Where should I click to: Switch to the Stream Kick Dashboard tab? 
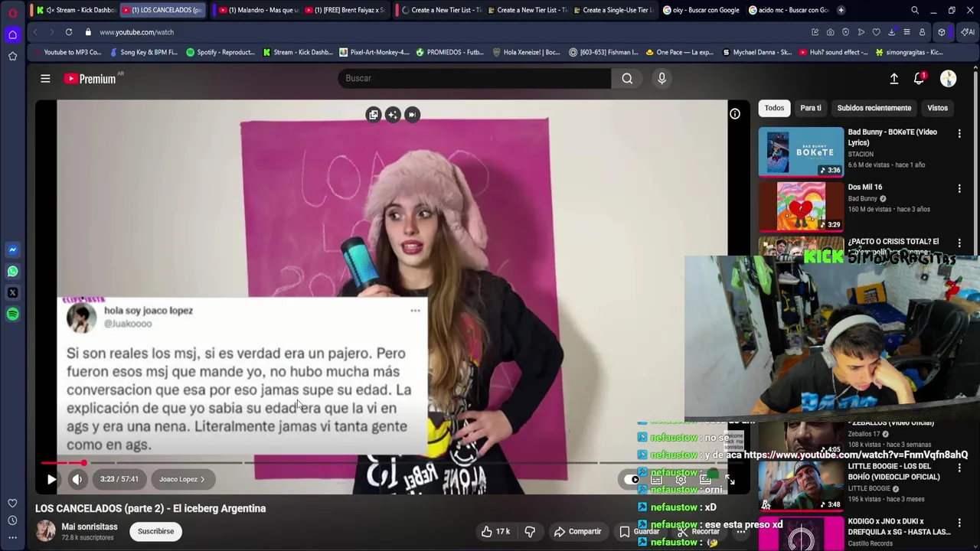[77, 10]
